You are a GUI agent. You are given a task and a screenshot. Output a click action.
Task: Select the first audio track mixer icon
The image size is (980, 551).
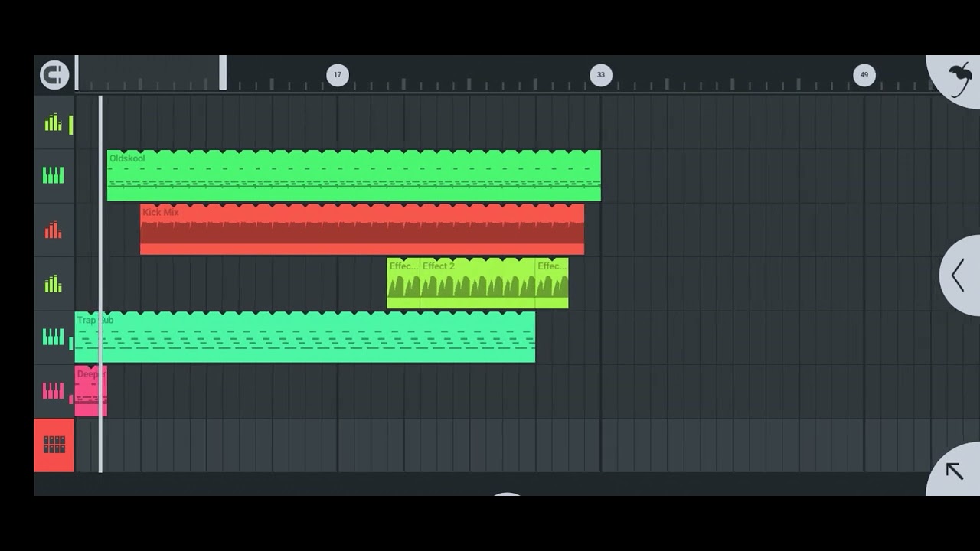pyautogui.click(x=54, y=122)
